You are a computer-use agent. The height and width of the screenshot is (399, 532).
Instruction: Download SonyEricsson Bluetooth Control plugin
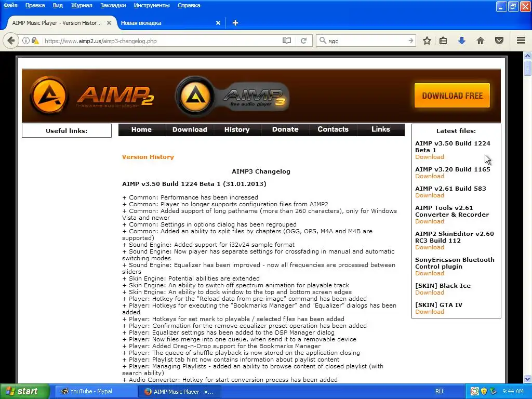pyautogui.click(x=430, y=273)
